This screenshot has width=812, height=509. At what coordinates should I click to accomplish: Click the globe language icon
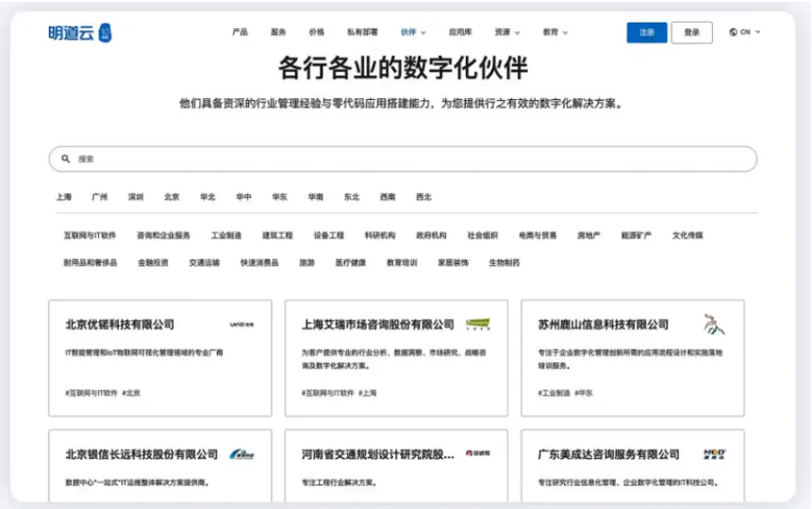point(734,32)
